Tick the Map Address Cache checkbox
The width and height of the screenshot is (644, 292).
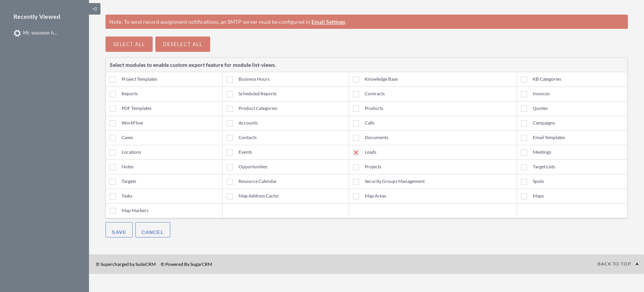(x=230, y=196)
